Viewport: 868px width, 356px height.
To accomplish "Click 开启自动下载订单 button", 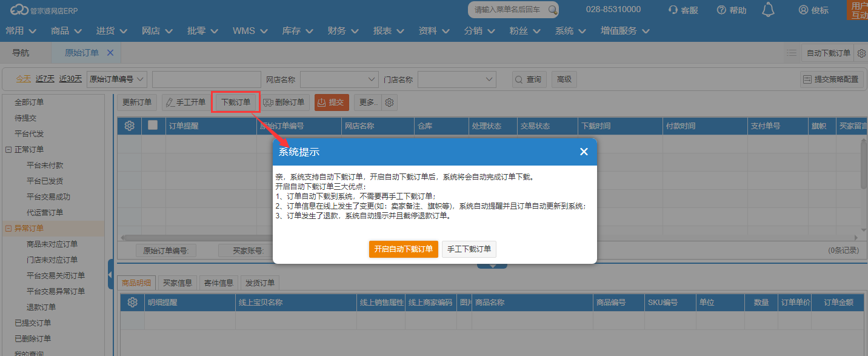I will 403,249.
